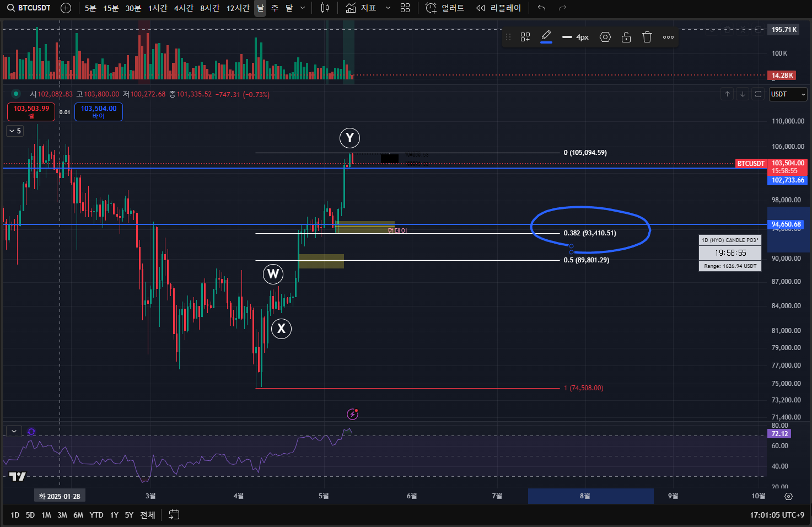Select the 30분 timeframe
This screenshot has width=812, height=527.
[133, 8]
